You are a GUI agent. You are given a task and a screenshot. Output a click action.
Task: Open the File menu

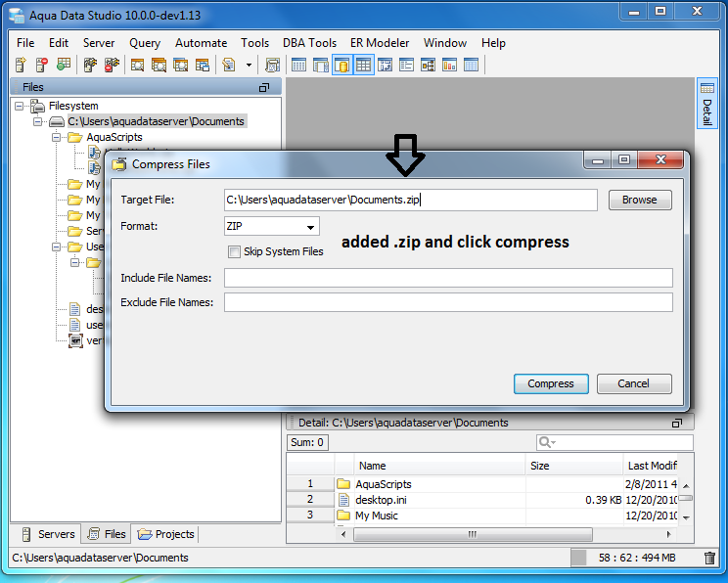tap(25, 43)
